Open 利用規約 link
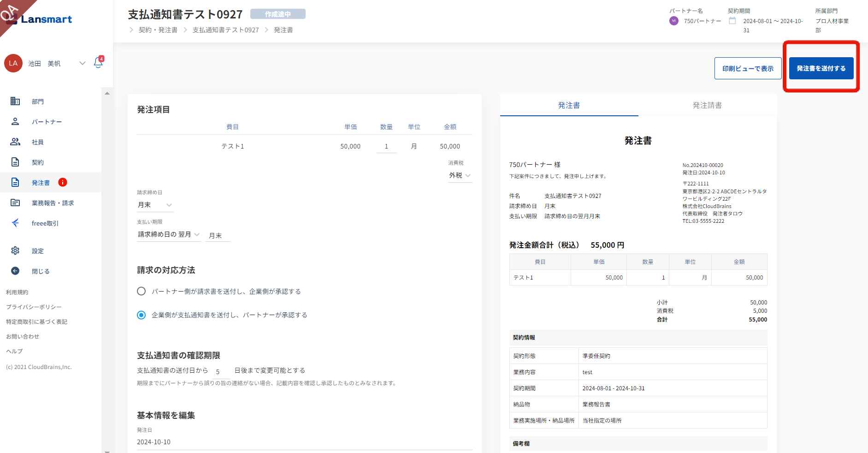Viewport: 868px width, 453px height. (17, 292)
